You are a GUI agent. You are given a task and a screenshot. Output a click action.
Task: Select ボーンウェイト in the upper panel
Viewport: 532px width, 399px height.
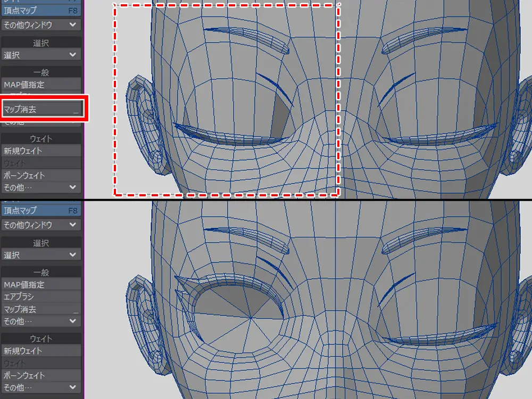(x=41, y=176)
